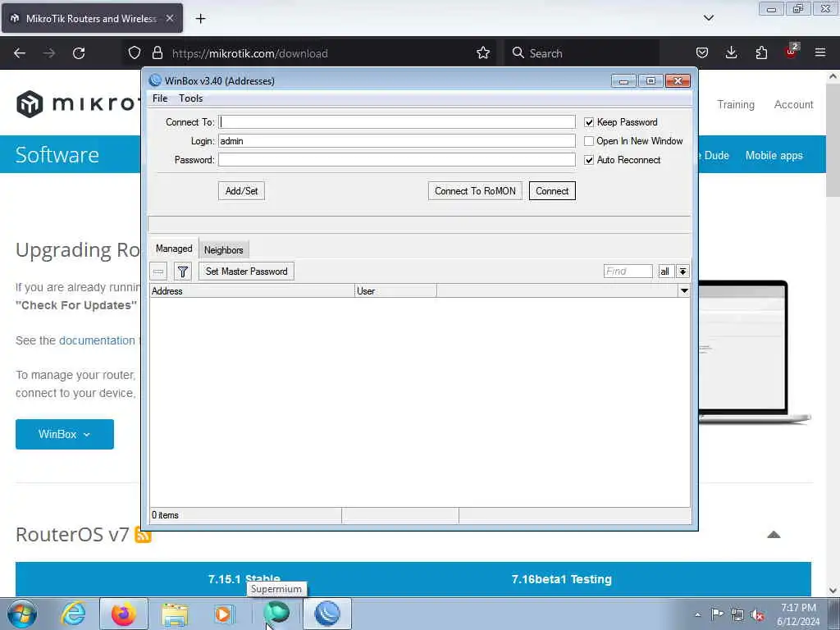This screenshot has width=840, height=630.
Task: Disable the Auto Reconnect checkbox
Action: (x=589, y=160)
